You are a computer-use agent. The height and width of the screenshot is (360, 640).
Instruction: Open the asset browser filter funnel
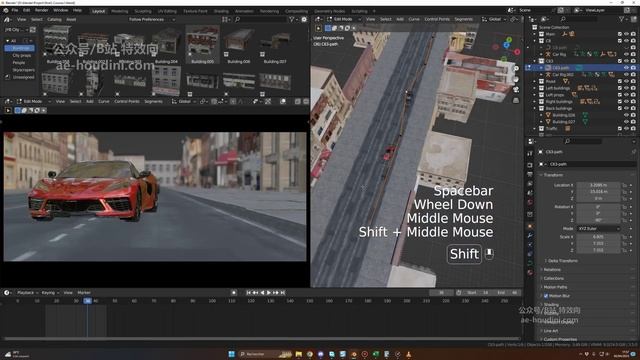coord(292,19)
